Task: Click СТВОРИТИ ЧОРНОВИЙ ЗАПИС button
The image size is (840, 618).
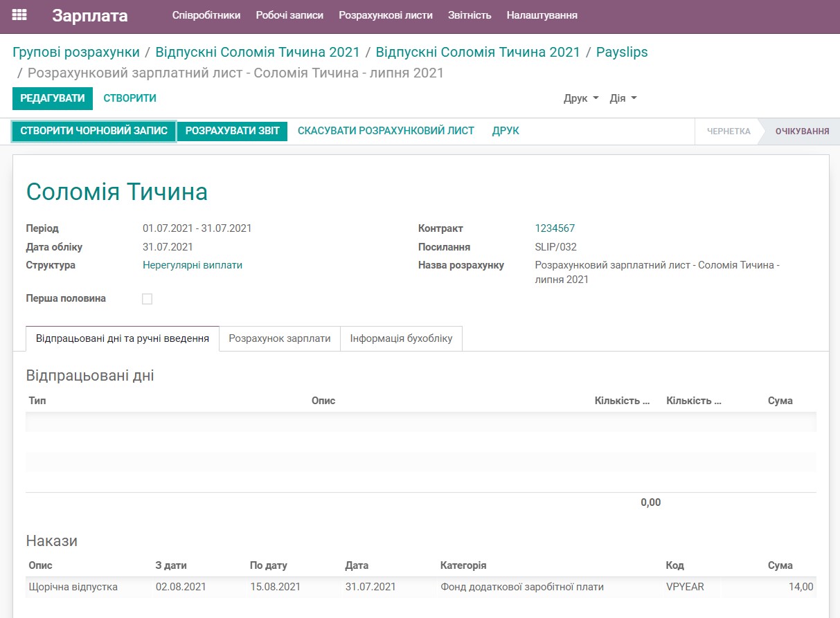Action: click(93, 130)
